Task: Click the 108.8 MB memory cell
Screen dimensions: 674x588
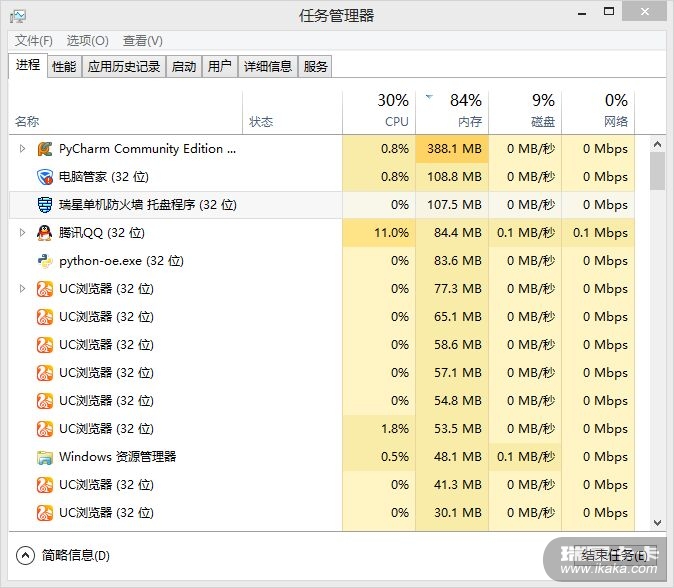Action: [452, 177]
